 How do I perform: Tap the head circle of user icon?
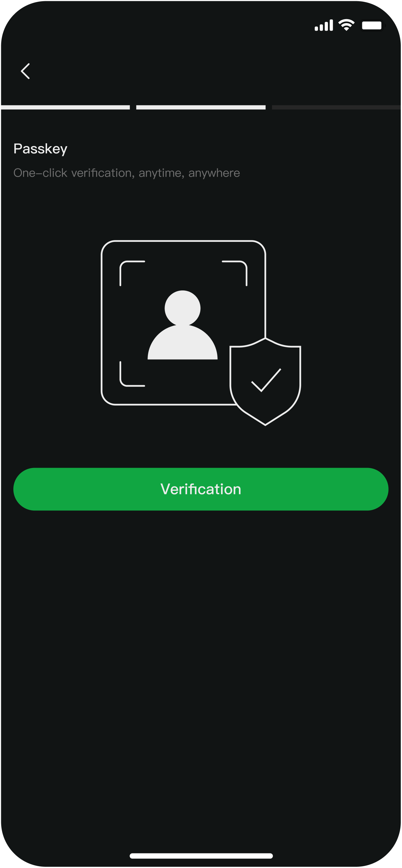(183, 308)
